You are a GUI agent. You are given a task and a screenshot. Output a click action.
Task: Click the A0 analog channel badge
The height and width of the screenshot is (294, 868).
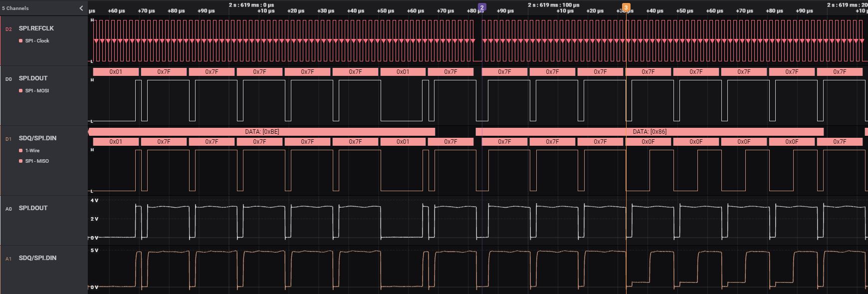[8, 209]
